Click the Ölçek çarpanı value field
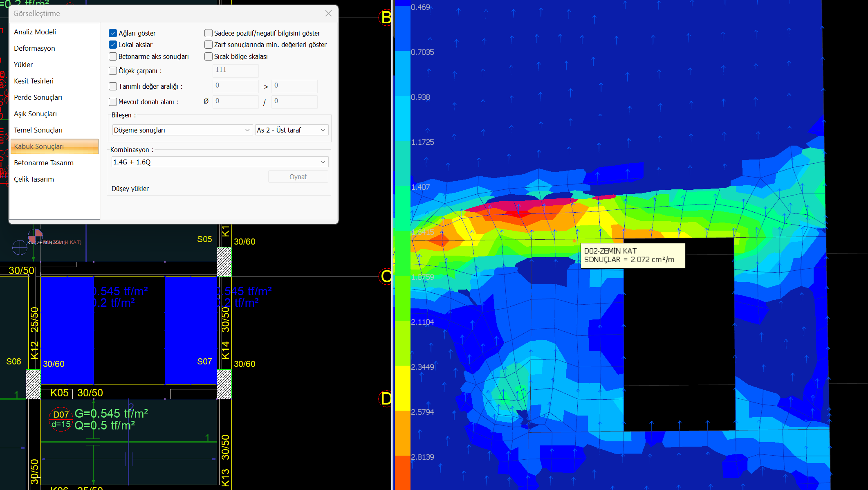868x490 pixels. tap(235, 70)
